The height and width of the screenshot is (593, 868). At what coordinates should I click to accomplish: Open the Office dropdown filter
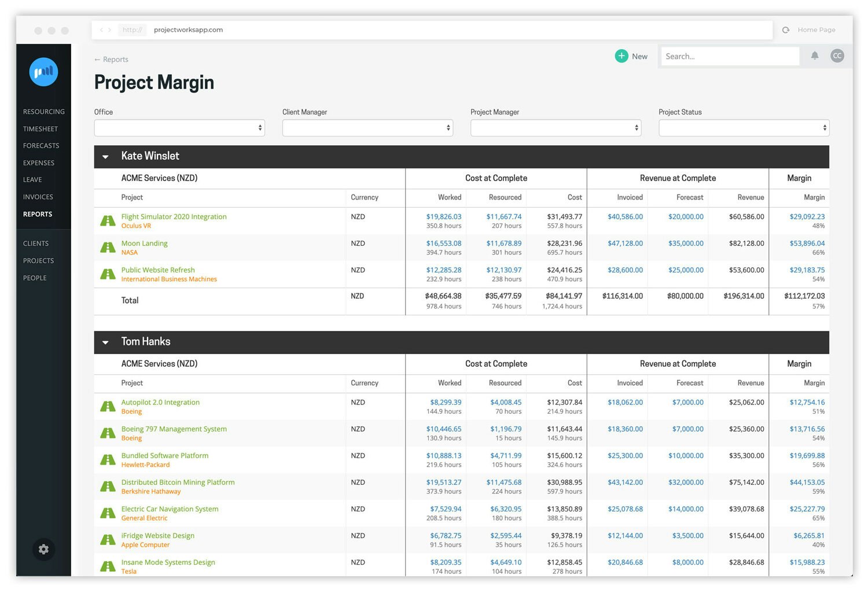coord(179,128)
